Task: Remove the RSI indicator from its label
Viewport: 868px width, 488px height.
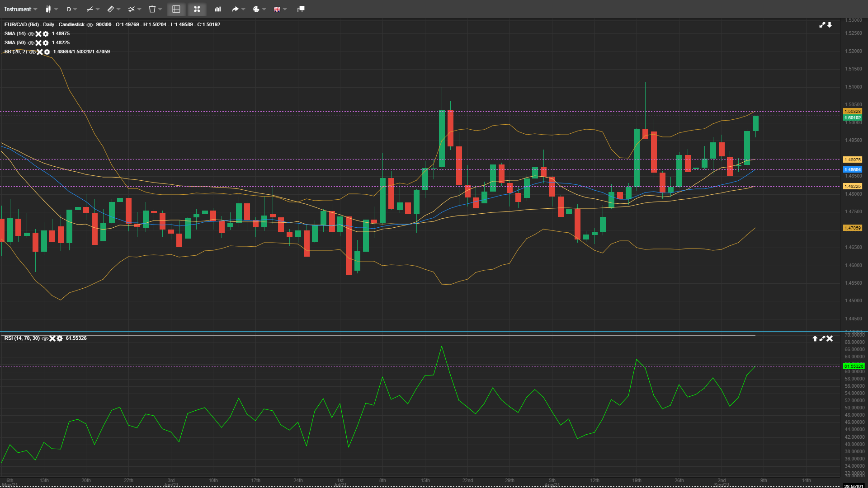Action: point(52,338)
